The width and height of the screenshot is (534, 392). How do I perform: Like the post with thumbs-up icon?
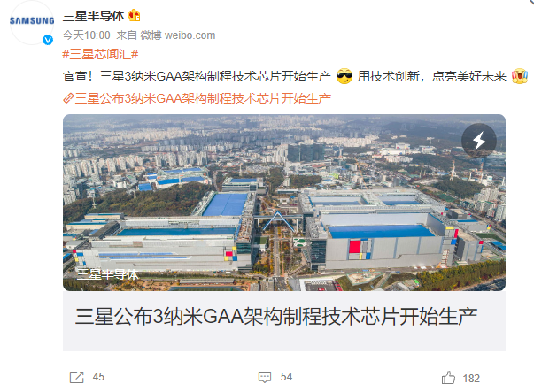pos(448,378)
